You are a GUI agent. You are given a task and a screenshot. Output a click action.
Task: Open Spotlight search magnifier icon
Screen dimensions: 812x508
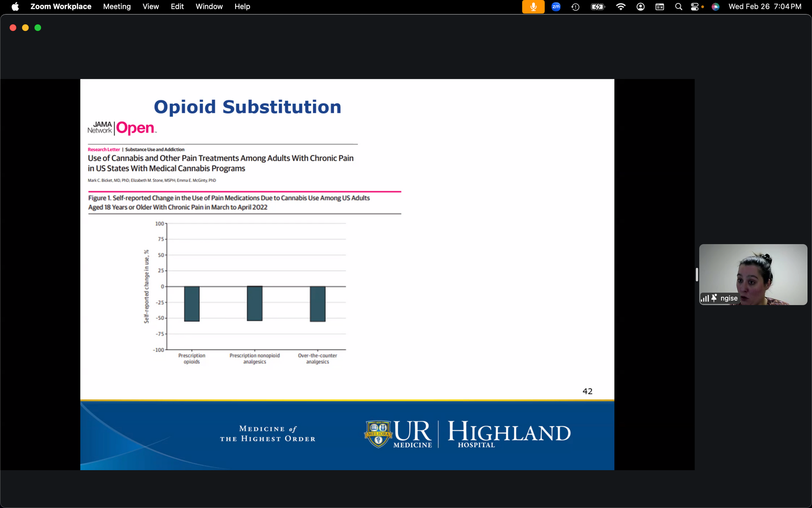click(678, 7)
